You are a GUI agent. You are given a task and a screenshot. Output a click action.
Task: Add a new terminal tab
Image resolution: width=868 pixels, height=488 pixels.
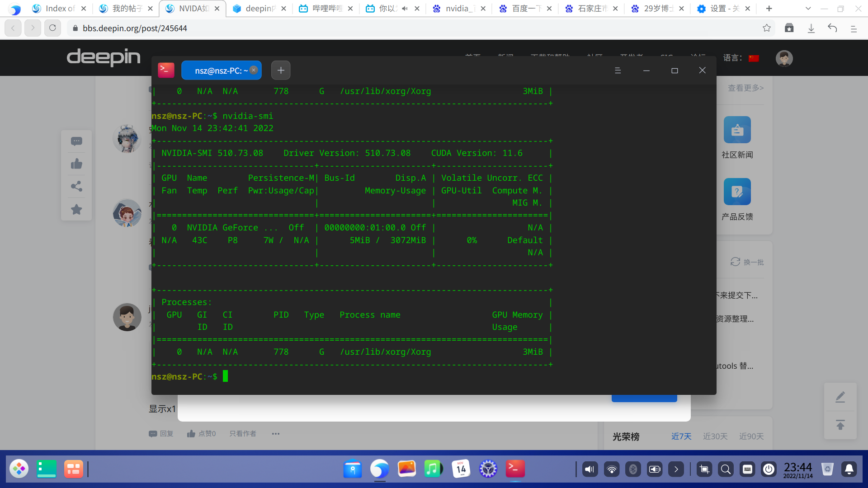pyautogui.click(x=281, y=70)
